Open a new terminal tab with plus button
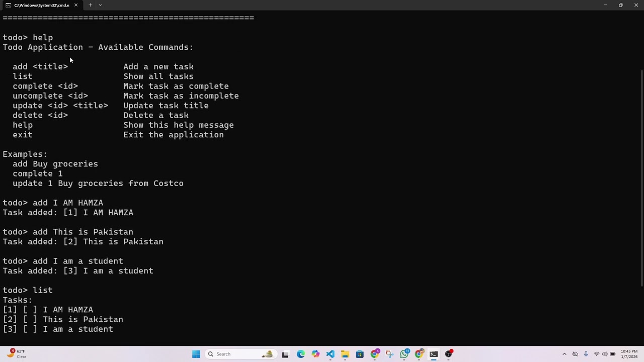Screen dimensions: 644x362 (90, 5)
